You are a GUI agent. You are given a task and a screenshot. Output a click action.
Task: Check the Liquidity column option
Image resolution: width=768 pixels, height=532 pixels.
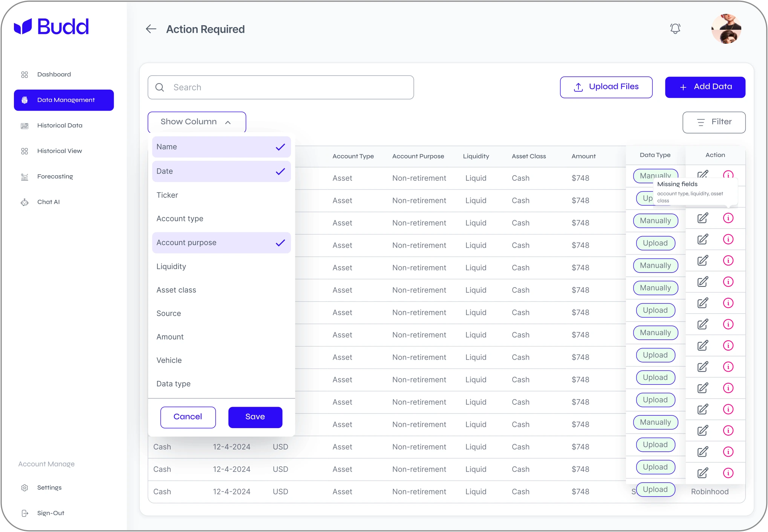[x=221, y=267]
